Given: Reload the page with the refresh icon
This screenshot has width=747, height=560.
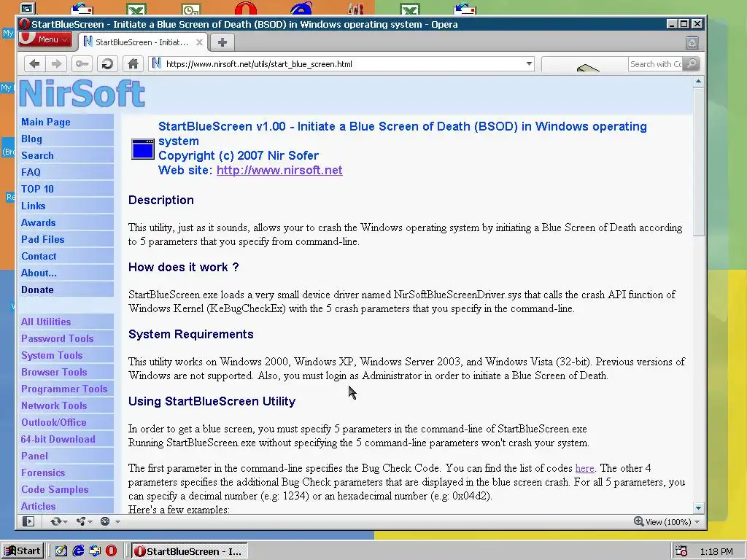Looking at the screenshot, I should pos(107,64).
